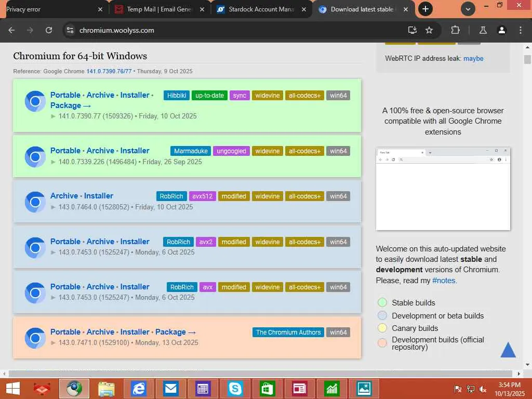Switch to Temp Mail tab
The height and width of the screenshot is (399, 532).
click(x=159, y=9)
